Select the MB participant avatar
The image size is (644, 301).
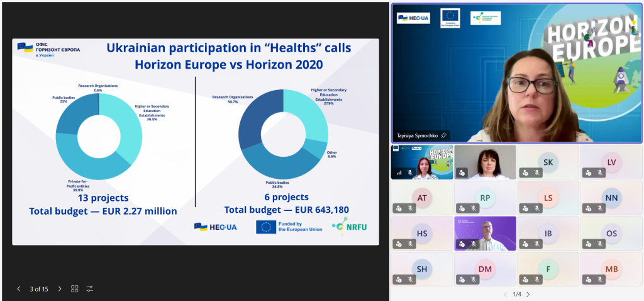click(x=611, y=269)
